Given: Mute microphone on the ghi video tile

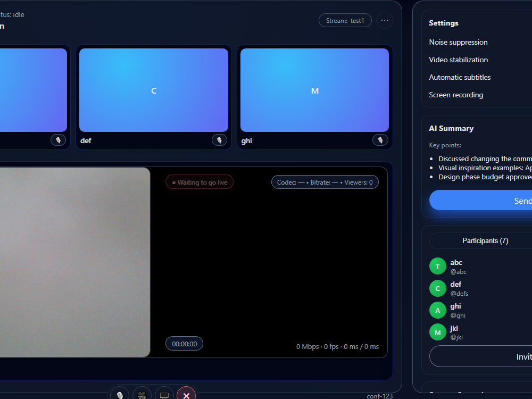Looking at the screenshot, I should click(x=380, y=140).
